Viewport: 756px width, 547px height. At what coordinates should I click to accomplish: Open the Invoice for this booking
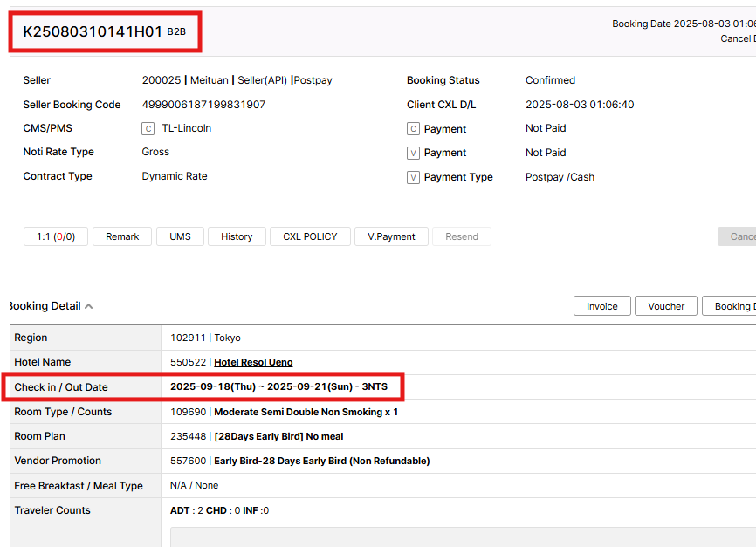(x=601, y=306)
